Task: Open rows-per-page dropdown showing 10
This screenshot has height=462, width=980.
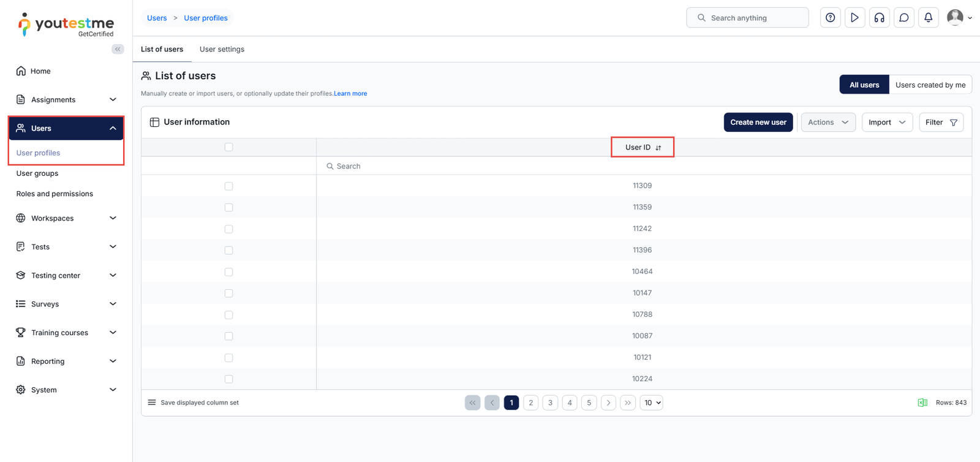Action: pos(651,403)
